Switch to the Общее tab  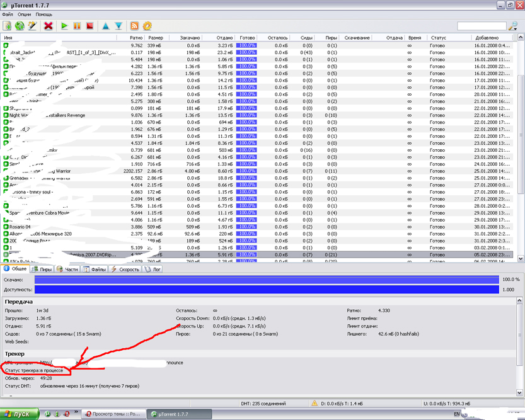point(15,268)
